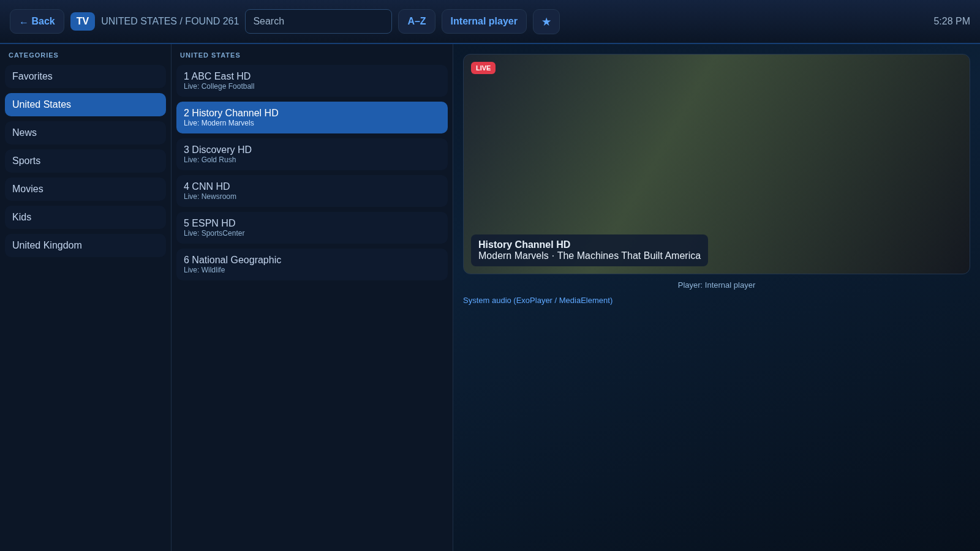Open the Favorites category
980x551 pixels.
coord(85,77)
